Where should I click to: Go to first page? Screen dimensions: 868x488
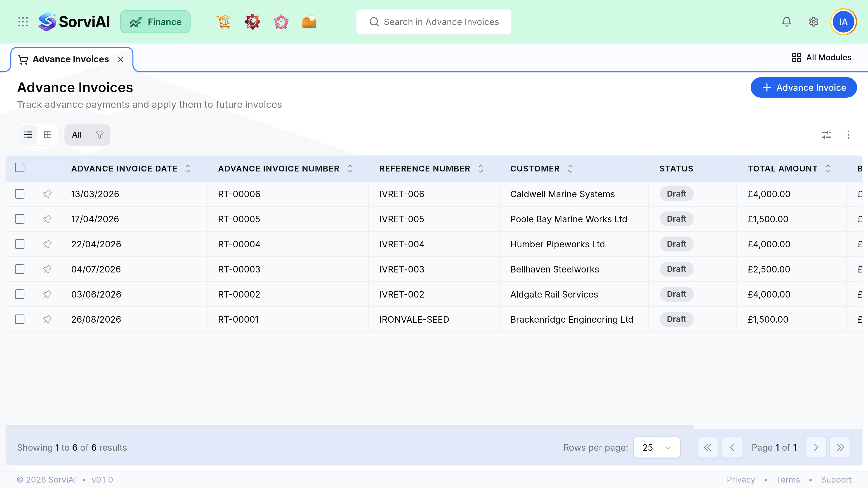[708, 448]
